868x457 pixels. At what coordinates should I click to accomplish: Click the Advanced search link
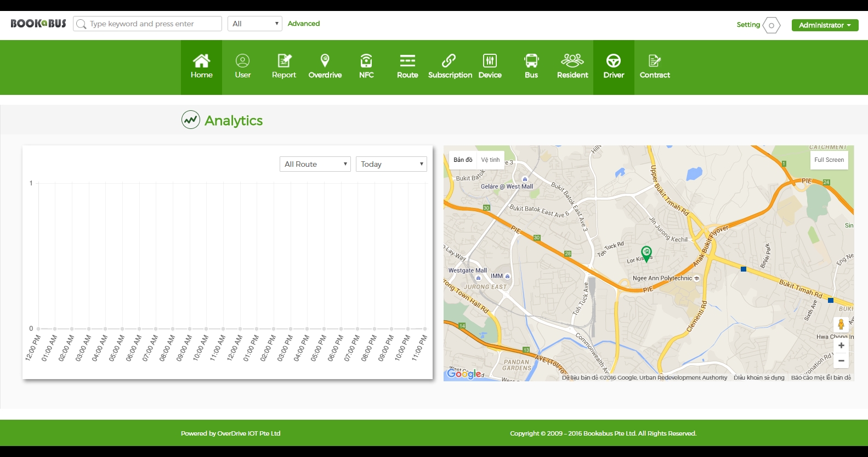pyautogui.click(x=304, y=24)
